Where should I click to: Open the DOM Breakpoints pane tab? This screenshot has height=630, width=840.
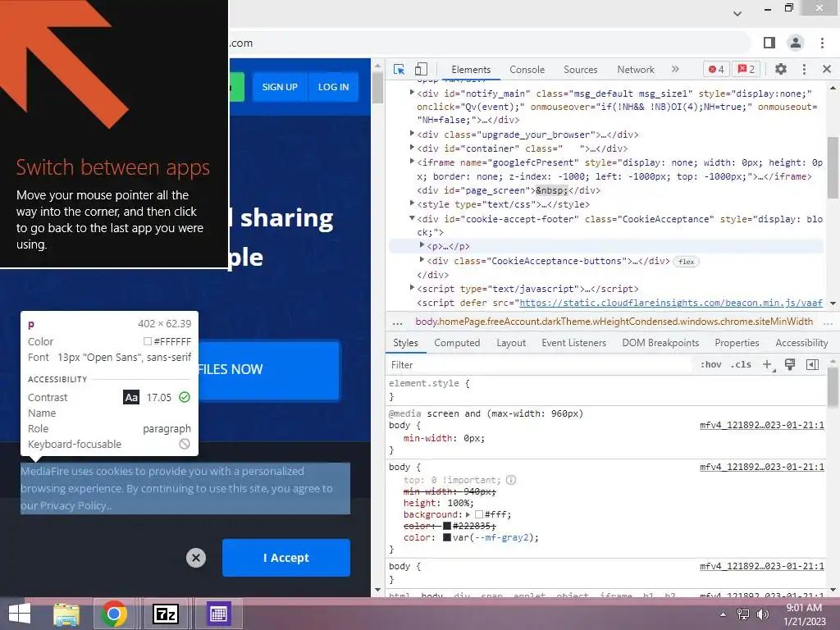point(660,343)
